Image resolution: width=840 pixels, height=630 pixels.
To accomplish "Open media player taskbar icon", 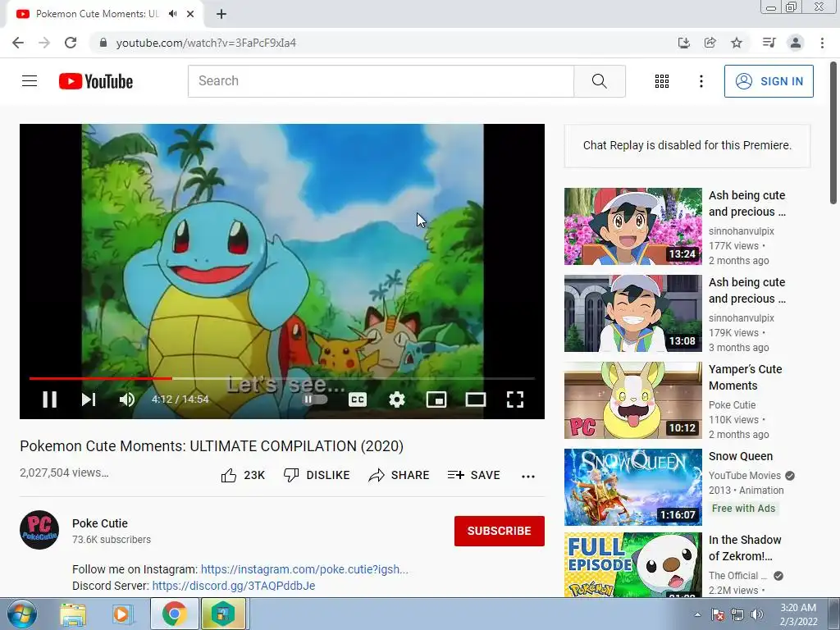I will pyautogui.click(x=122, y=614).
